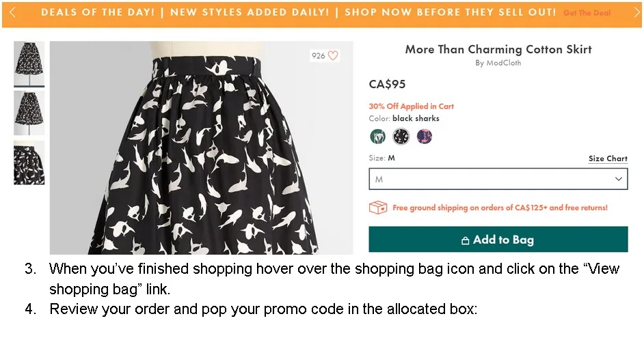Click the heart wishlist icon
This screenshot has width=644, height=340.
[x=333, y=56]
